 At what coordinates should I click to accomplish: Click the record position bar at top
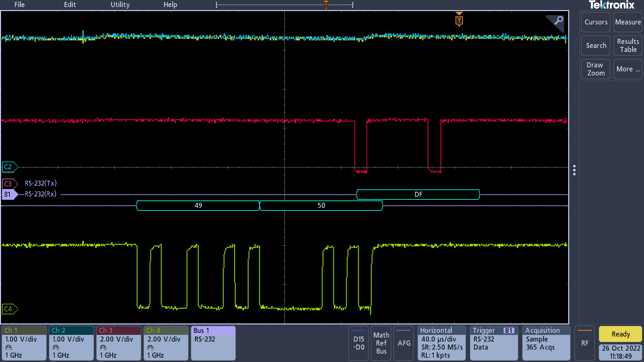(284, 5)
